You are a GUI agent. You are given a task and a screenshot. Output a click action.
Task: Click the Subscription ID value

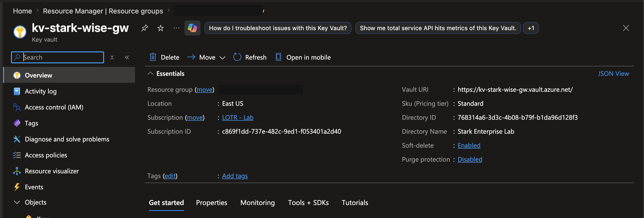(x=281, y=132)
